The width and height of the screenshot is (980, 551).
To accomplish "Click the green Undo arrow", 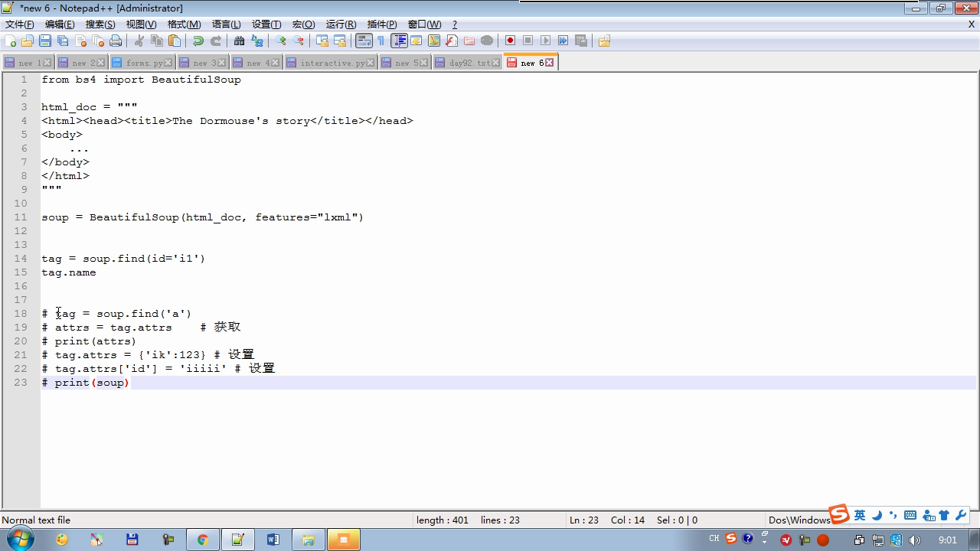I will click(x=198, y=41).
